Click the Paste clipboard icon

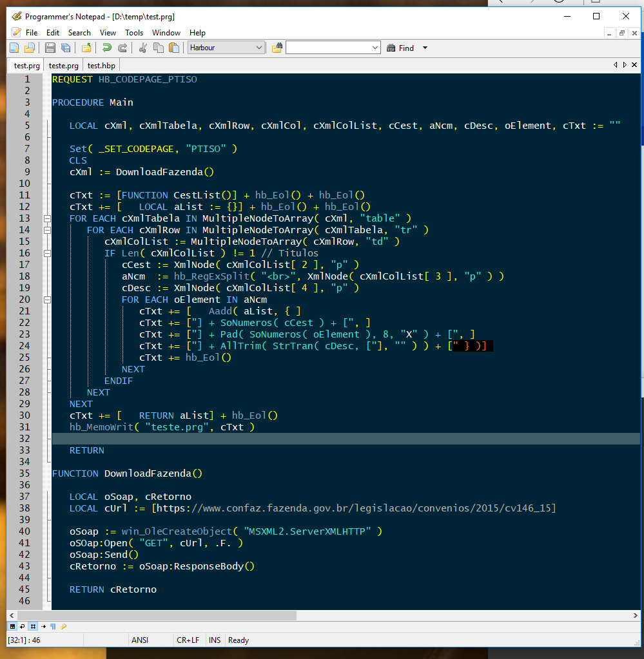pyautogui.click(x=173, y=48)
